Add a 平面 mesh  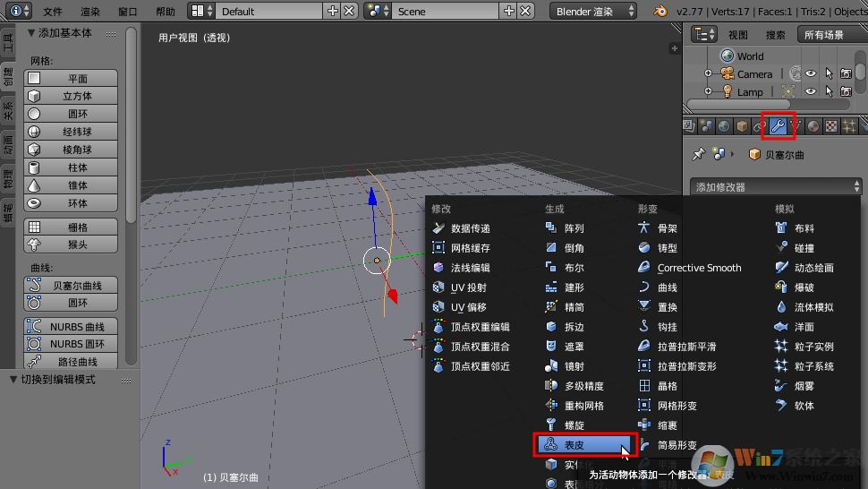coord(71,78)
